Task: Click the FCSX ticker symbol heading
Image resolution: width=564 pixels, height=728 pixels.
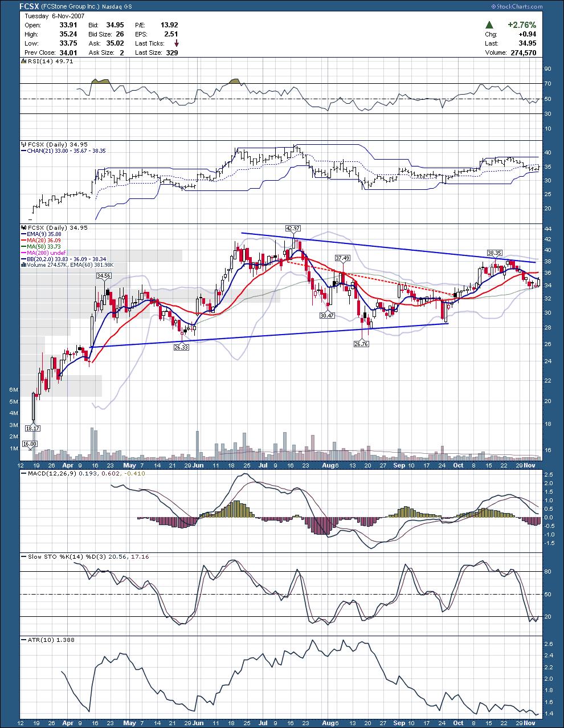Action: [x=29, y=6]
